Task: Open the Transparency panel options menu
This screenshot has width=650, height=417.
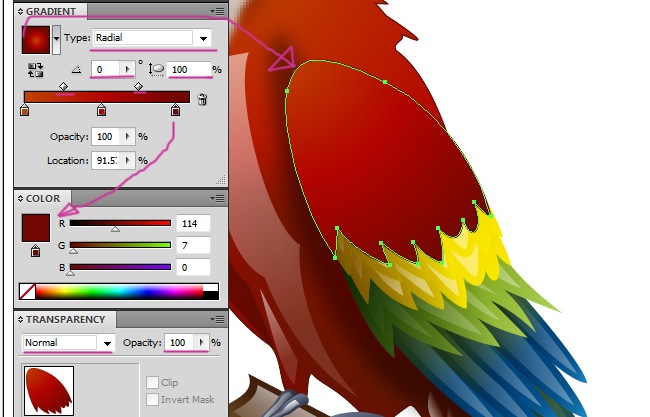Action: tap(217, 320)
